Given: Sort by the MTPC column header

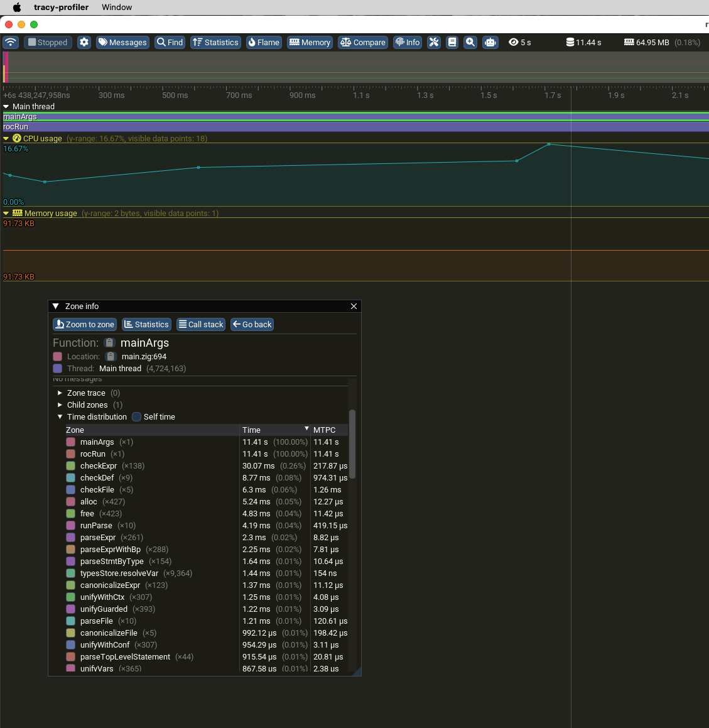Looking at the screenshot, I should pyautogui.click(x=325, y=430).
